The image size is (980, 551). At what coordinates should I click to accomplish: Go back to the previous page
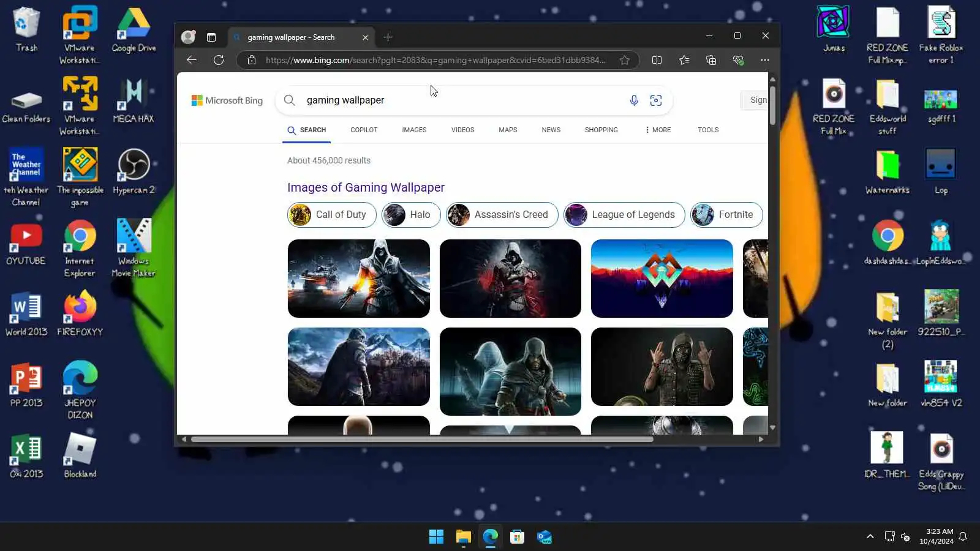click(192, 60)
